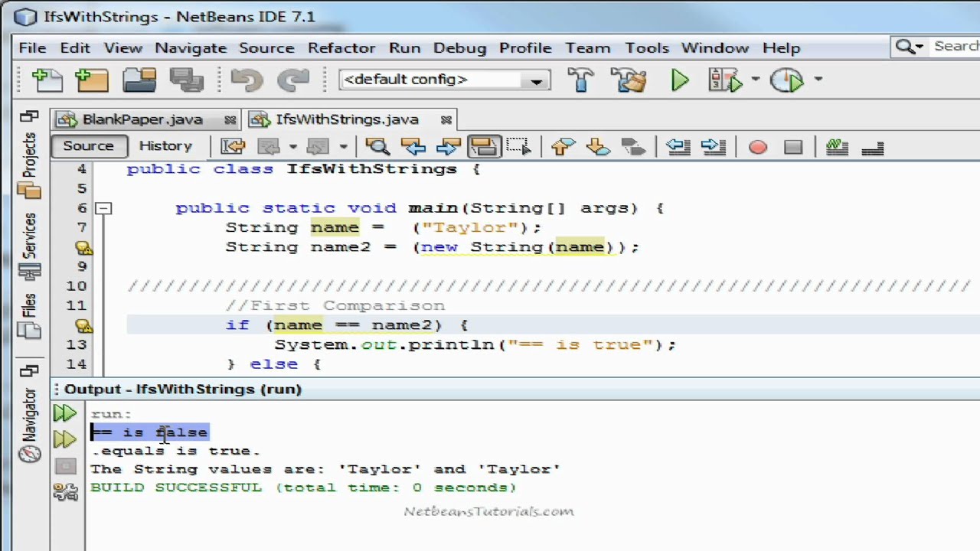Click the hint lightbulb on line 8
The image size is (980, 551).
[x=83, y=247]
